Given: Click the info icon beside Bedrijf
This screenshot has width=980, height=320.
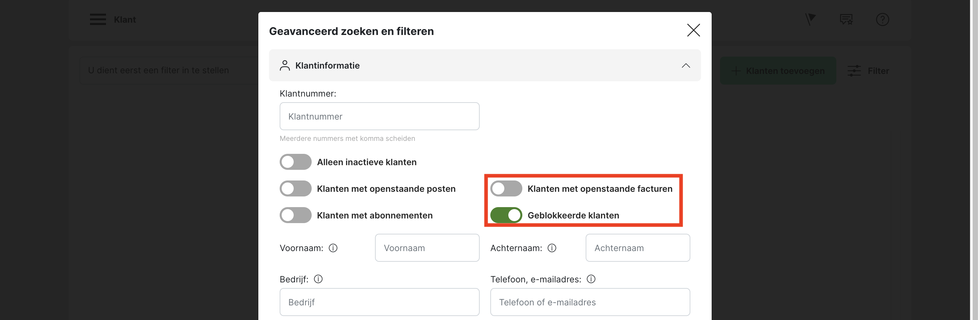Looking at the screenshot, I should click(318, 279).
